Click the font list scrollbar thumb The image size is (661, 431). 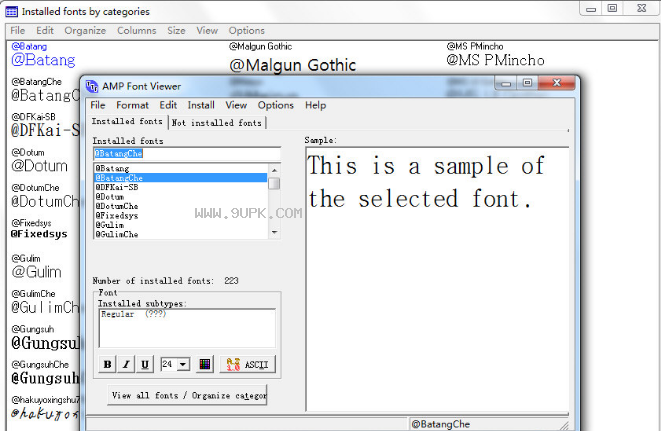(x=274, y=183)
